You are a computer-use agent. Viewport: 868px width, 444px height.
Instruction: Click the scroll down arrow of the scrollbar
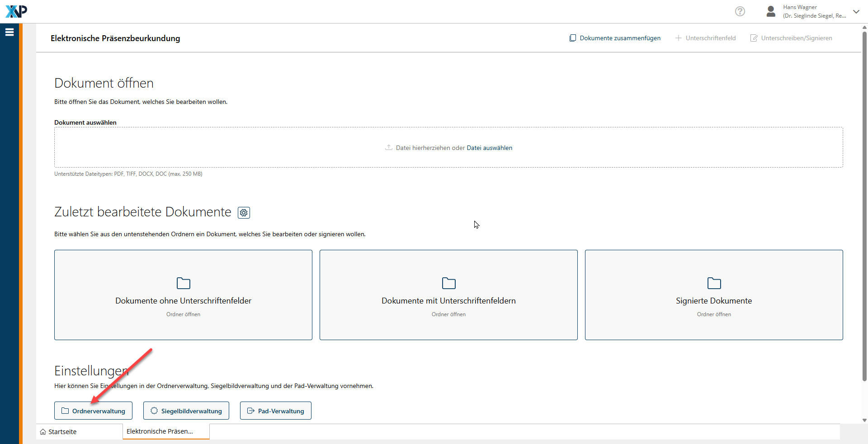(x=864, y=420)
